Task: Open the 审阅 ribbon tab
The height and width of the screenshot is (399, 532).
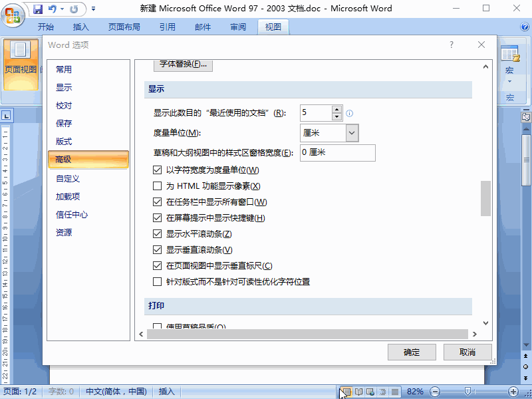Action: (x=238, y=27)
